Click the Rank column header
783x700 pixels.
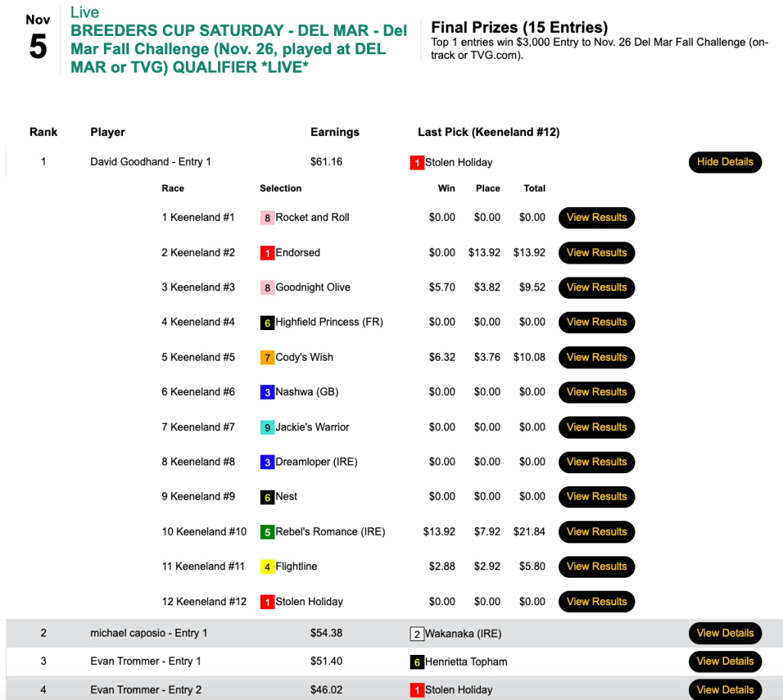click(44, 132)
